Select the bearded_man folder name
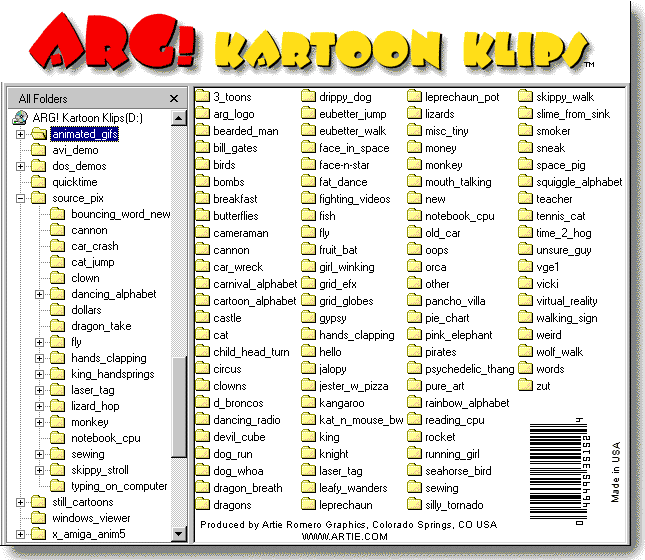This screenshot has width=645, height=560. coord(246,131)
